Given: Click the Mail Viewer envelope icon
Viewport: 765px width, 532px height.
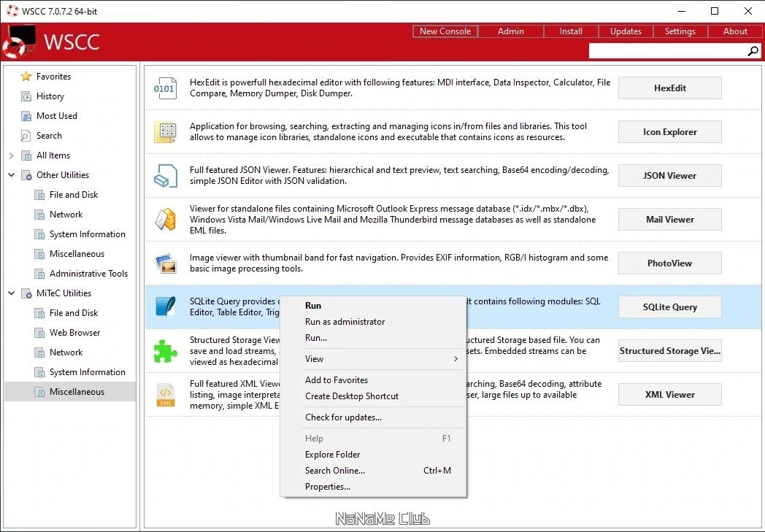Looking at the screenshot, I should tap(166, 220).
